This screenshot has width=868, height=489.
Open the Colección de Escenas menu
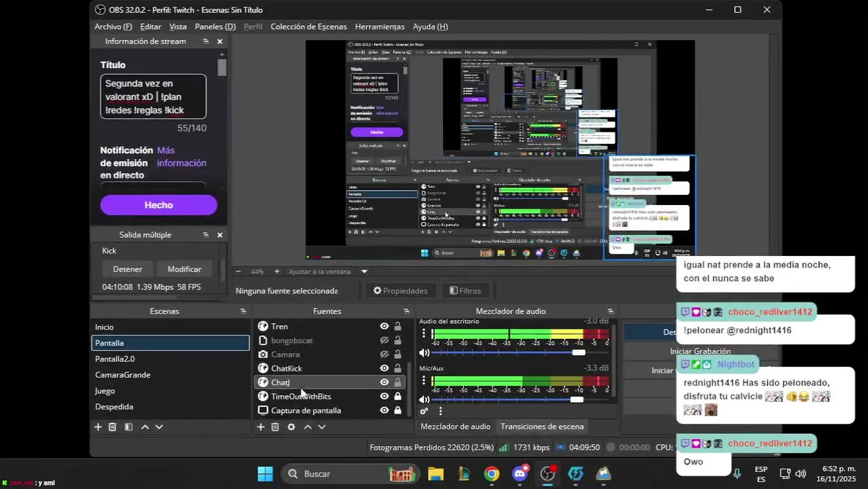[308, 26]
